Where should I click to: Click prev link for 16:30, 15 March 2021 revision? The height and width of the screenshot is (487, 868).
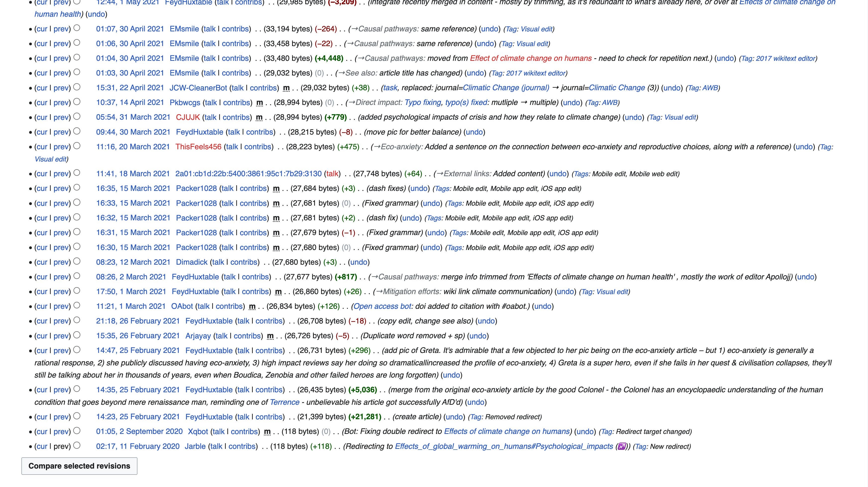tap(61, 247)
